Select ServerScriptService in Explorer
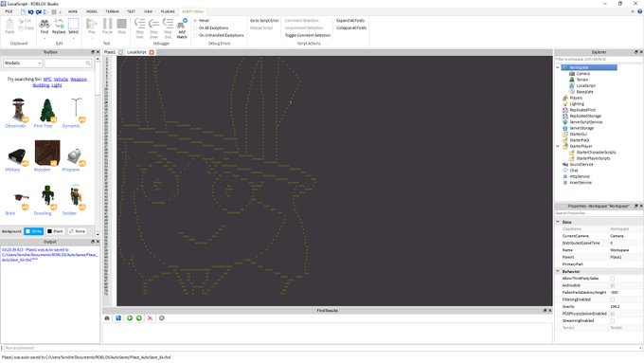The image size is (644, 363). (585, 122)
